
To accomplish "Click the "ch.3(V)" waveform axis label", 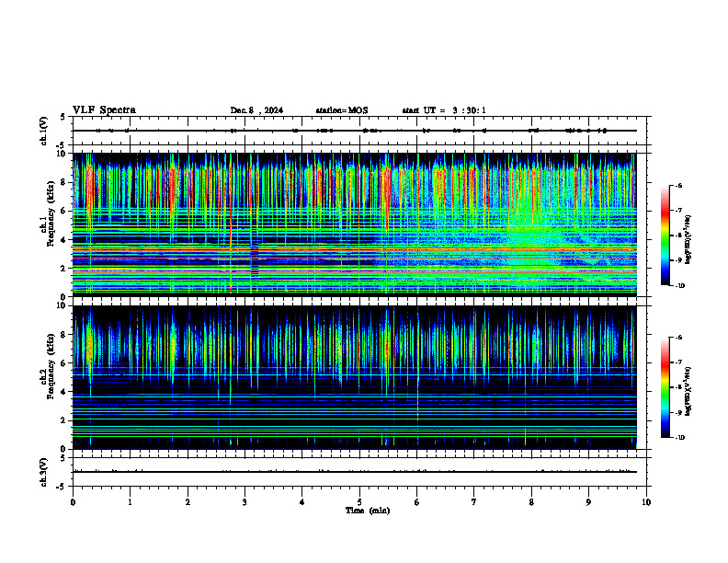I will pos(43,472).
